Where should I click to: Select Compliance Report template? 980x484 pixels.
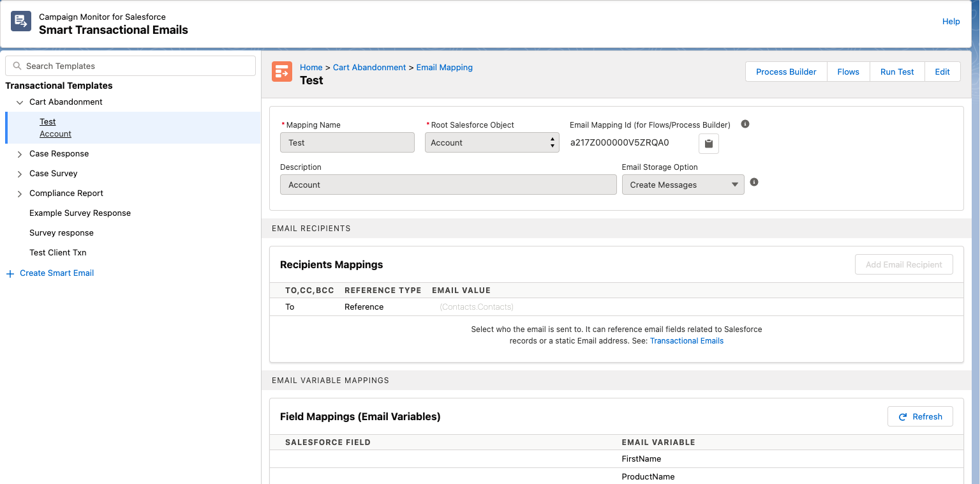(66, 193)
